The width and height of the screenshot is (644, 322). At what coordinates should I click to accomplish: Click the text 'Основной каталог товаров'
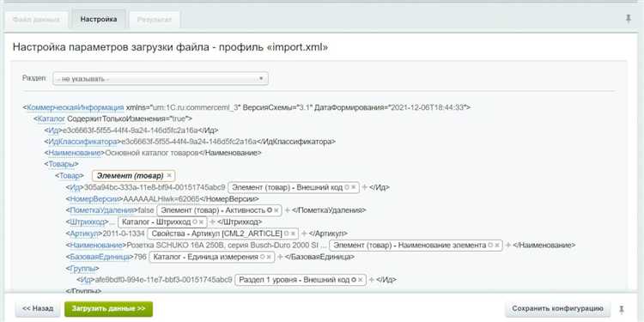click(152, 153)
